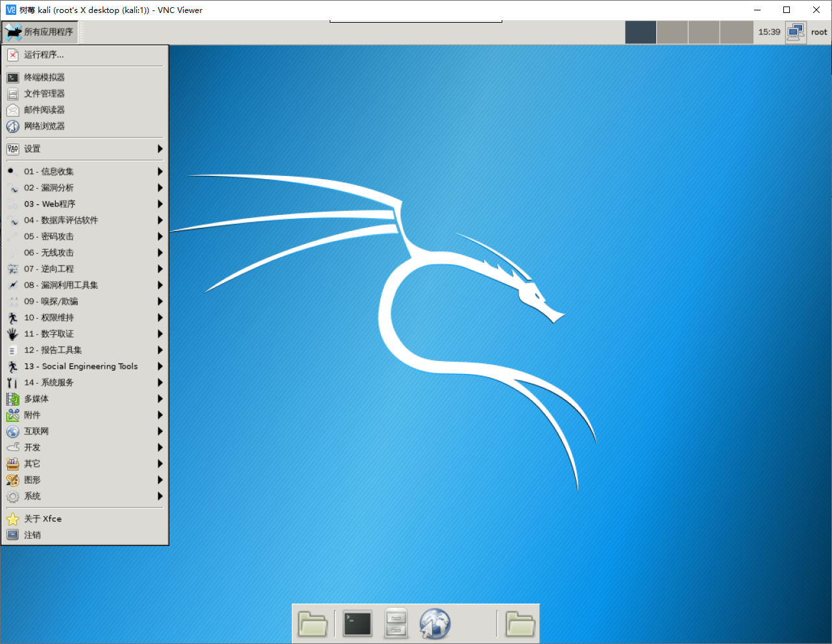Launch the terminal icon in the bottom dock
The image size is (832, 644).
[x=357, y=624]
